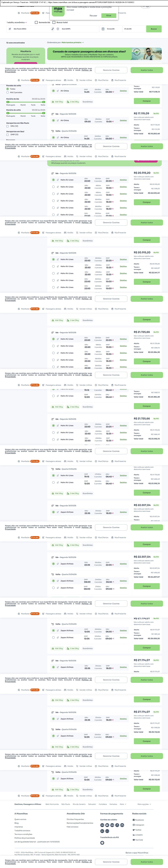
Task: Open 'Quem somos' footer link
Action: click(20, 819)
